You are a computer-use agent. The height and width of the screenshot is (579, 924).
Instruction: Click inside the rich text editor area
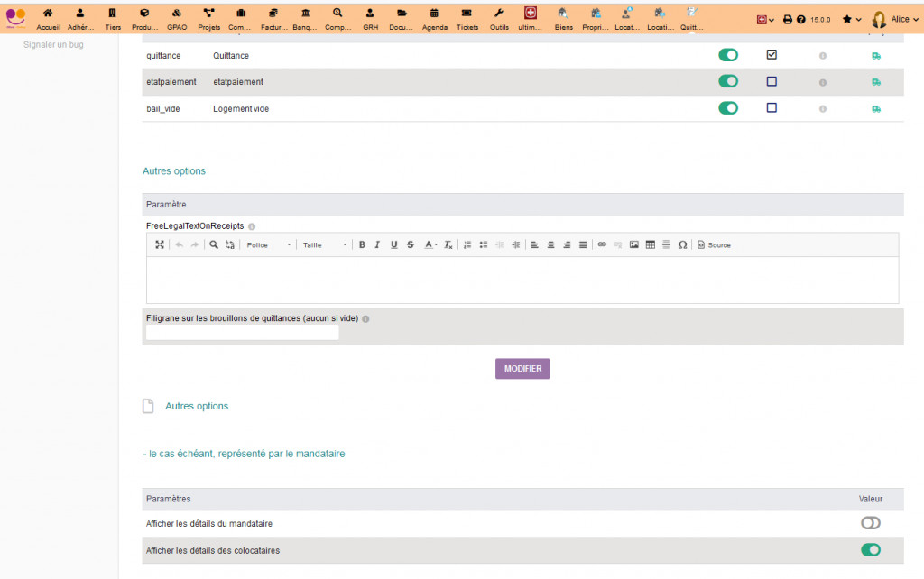click(522, 280)
